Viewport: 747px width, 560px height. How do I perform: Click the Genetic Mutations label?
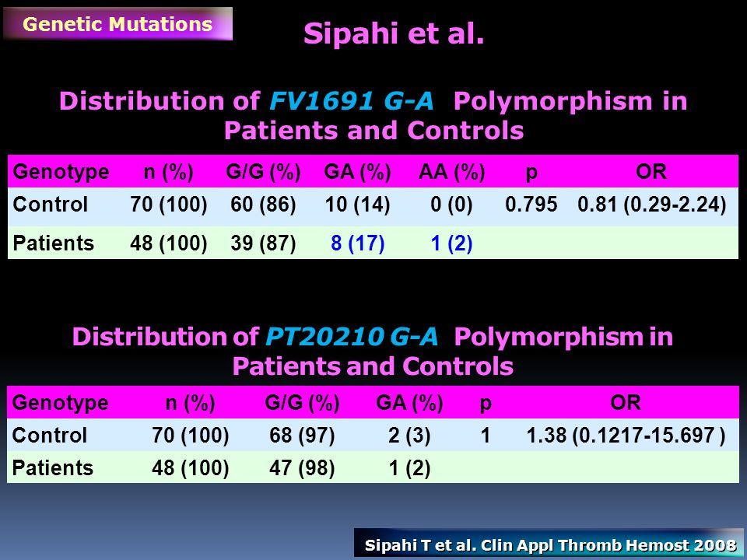point(117,24)
